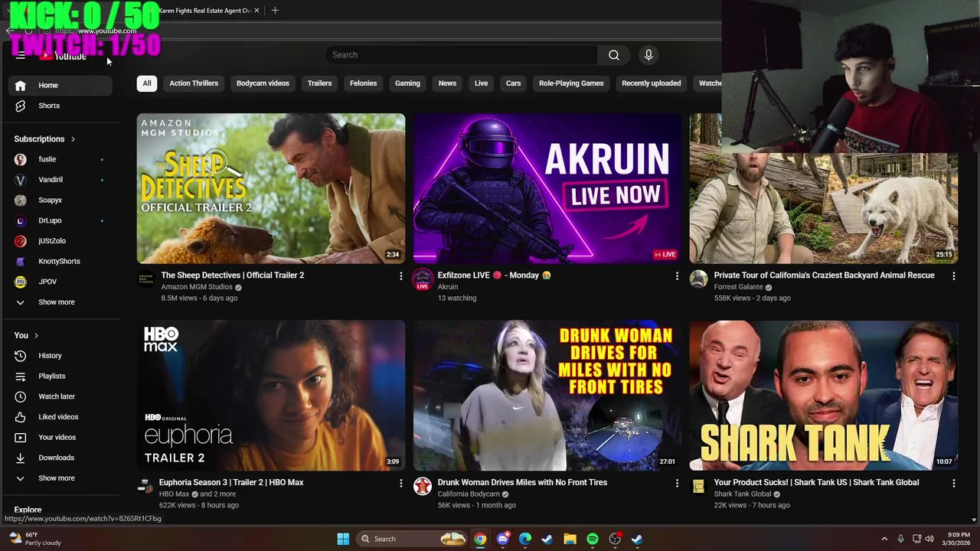This screenshot has height=551, width=980.
Task: Click the Akruin channel name link
Action: pyautogui.click(x=448, y=287)
